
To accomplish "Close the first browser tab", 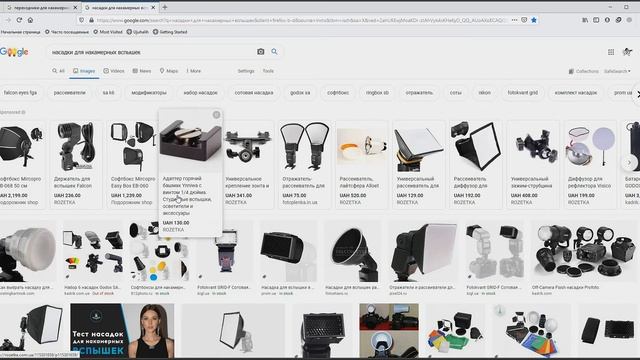I will coord(75,7).
